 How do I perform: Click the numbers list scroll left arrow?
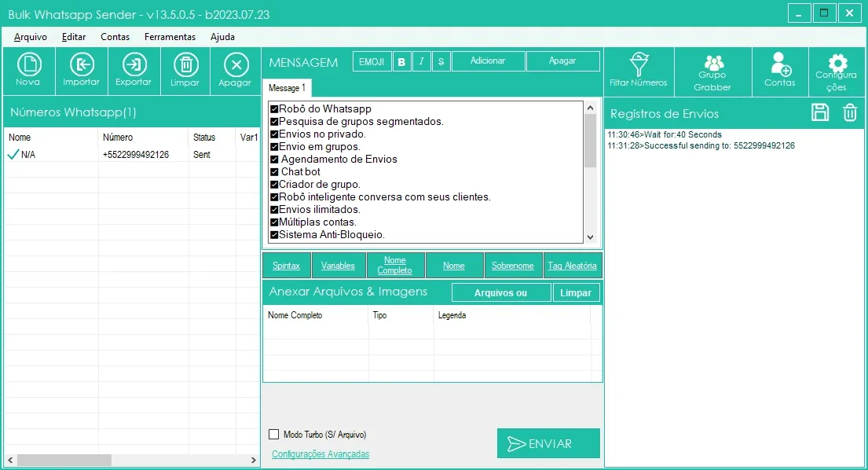pos(10,460)
